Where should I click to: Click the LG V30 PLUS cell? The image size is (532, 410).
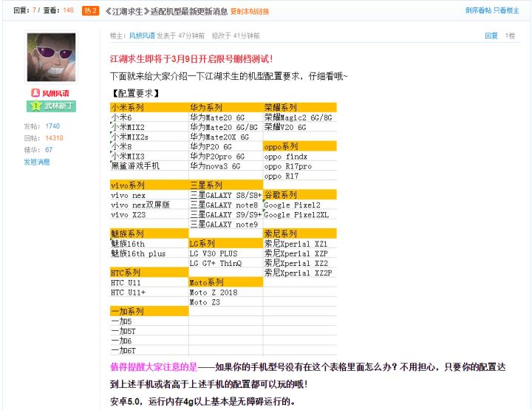(226, 253)
